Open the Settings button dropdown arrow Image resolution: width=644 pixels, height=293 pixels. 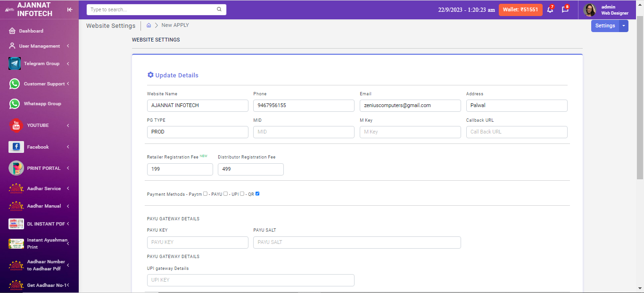click(624, 26)
